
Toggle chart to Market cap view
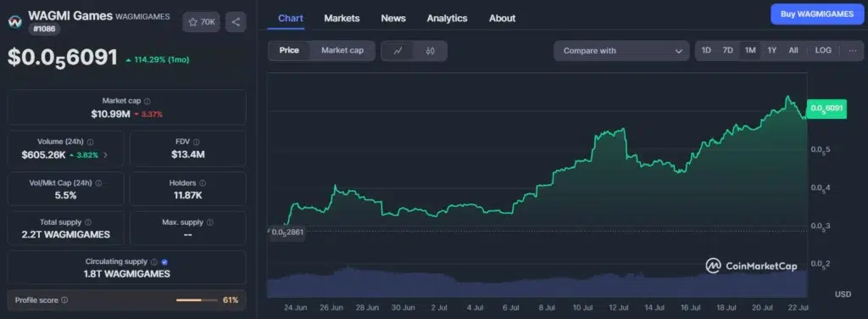point(342,50)
